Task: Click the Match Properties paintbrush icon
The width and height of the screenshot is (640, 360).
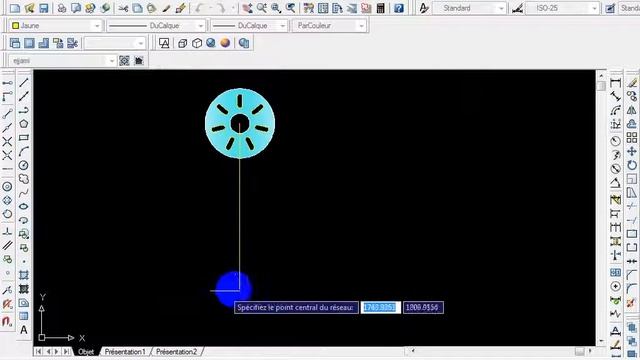Action: 166,8
